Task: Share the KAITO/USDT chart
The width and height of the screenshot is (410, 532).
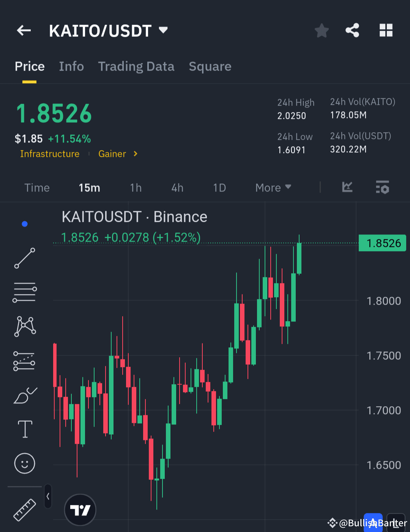Action: click(352, 30)
